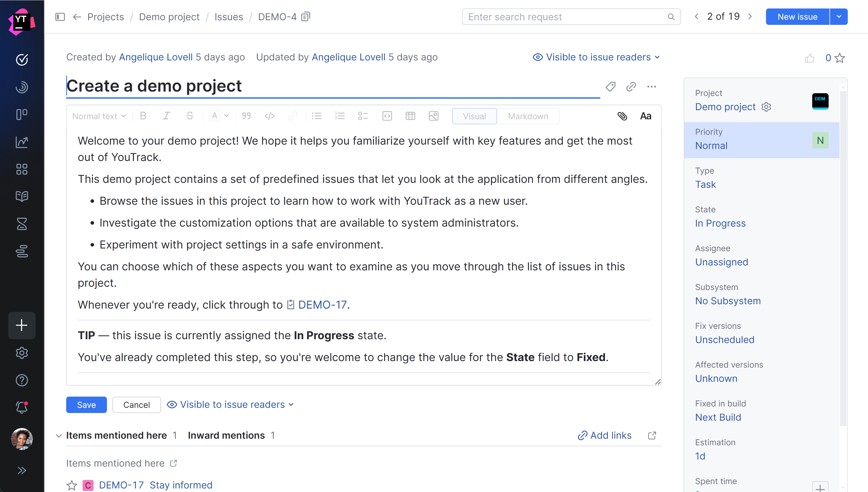Apply strikethrough formatting to text
868x492 pixels.
(x=190, y=116)
